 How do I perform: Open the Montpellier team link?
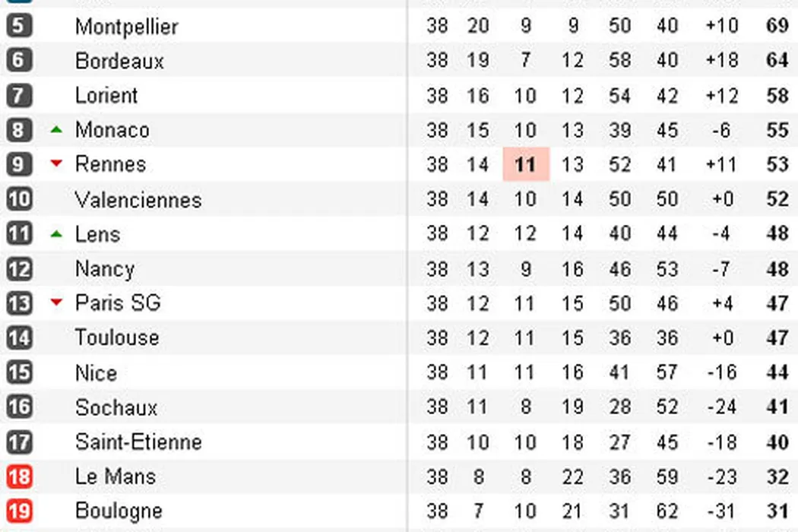[126, 27]
